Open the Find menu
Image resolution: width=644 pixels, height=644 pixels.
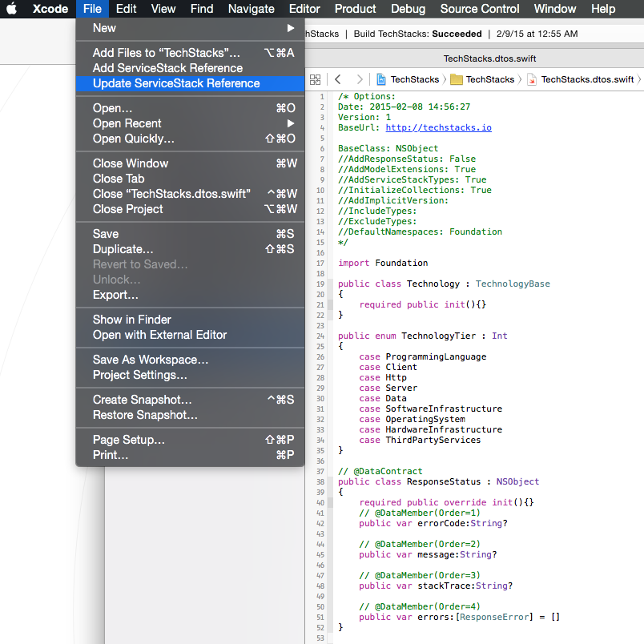click(x=202, y=9)
